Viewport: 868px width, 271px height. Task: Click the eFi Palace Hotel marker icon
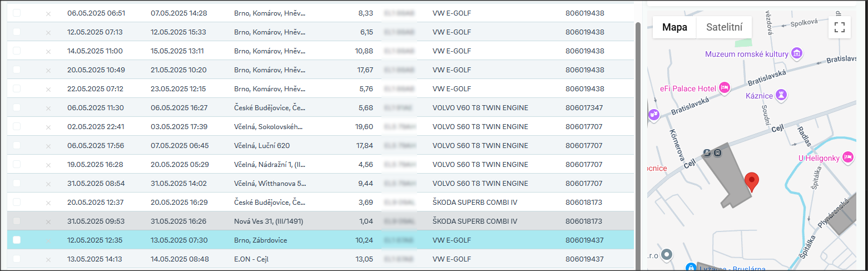tap(724, 88)
